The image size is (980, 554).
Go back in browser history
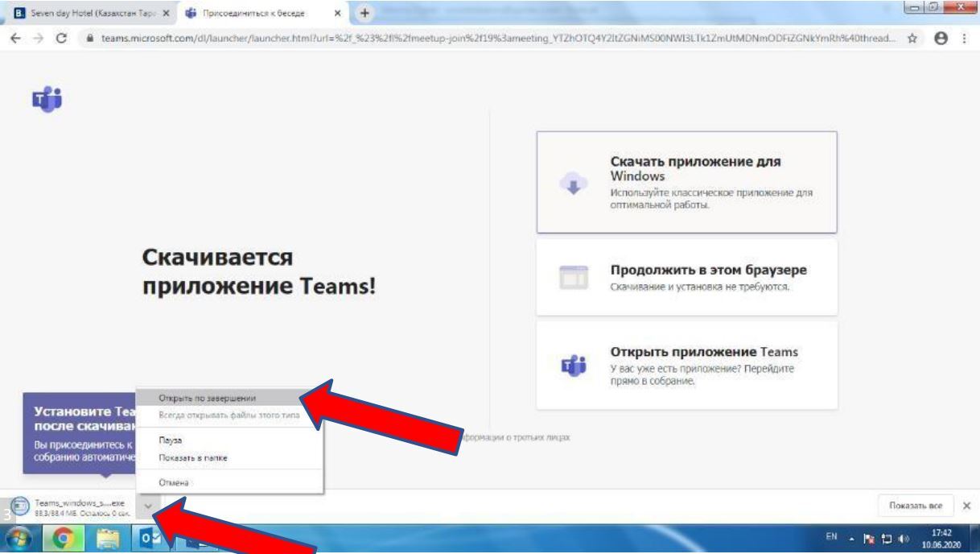pos(17,38)
